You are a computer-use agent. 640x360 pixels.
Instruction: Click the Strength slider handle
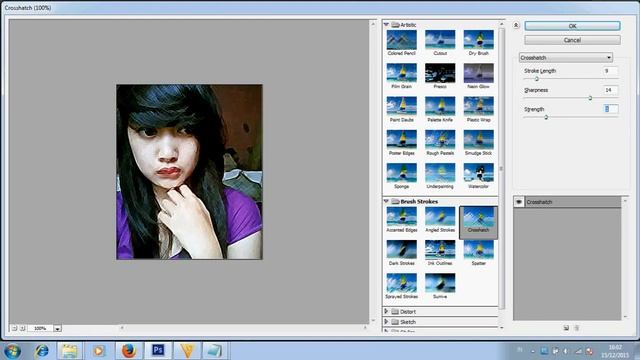546,117
